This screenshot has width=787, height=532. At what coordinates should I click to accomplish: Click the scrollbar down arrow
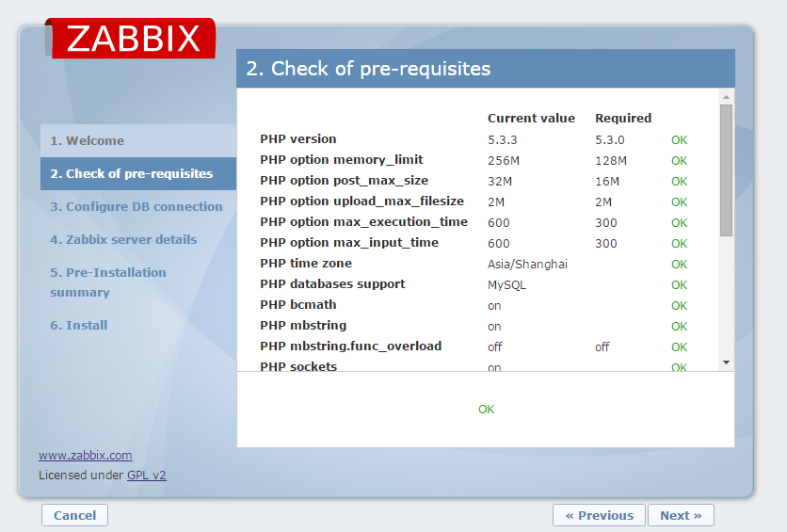click(726, 363)
